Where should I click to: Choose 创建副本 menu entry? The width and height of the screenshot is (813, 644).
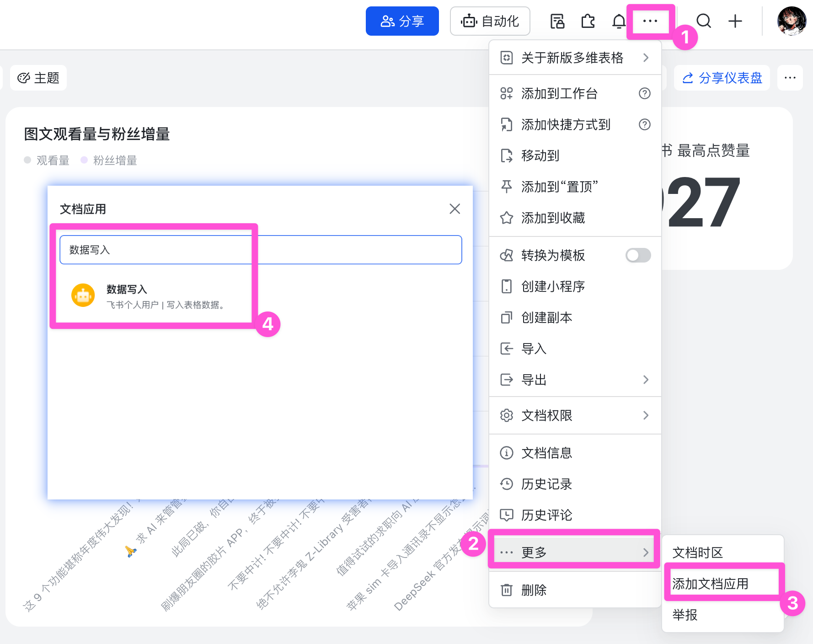pos(575,317)
